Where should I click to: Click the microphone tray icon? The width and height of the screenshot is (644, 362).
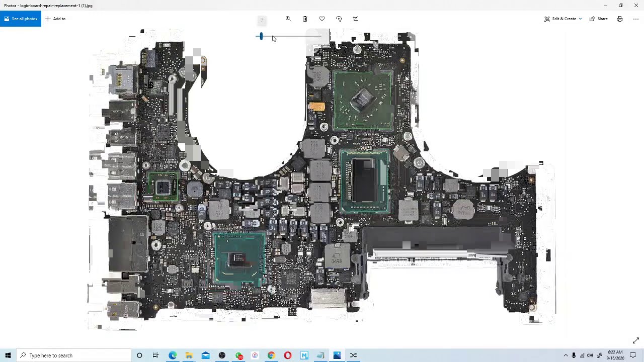pyautogui.click(x=574, y=355)
